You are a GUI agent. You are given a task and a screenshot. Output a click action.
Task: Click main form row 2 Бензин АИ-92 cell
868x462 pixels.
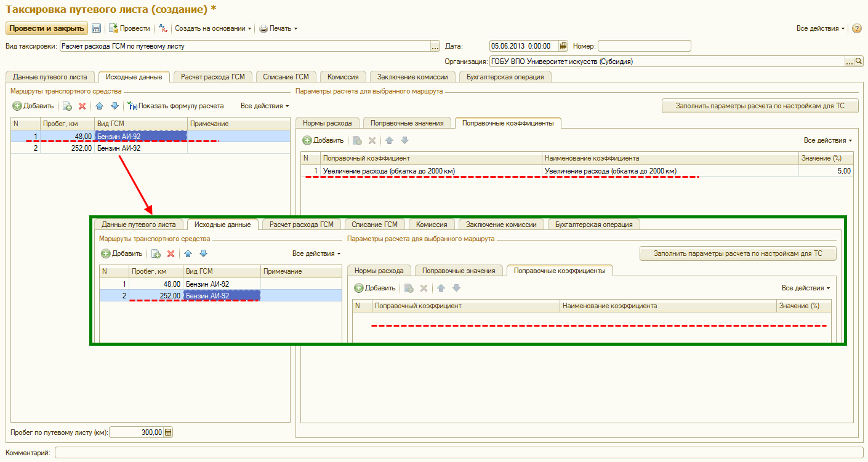coord(141,148)
